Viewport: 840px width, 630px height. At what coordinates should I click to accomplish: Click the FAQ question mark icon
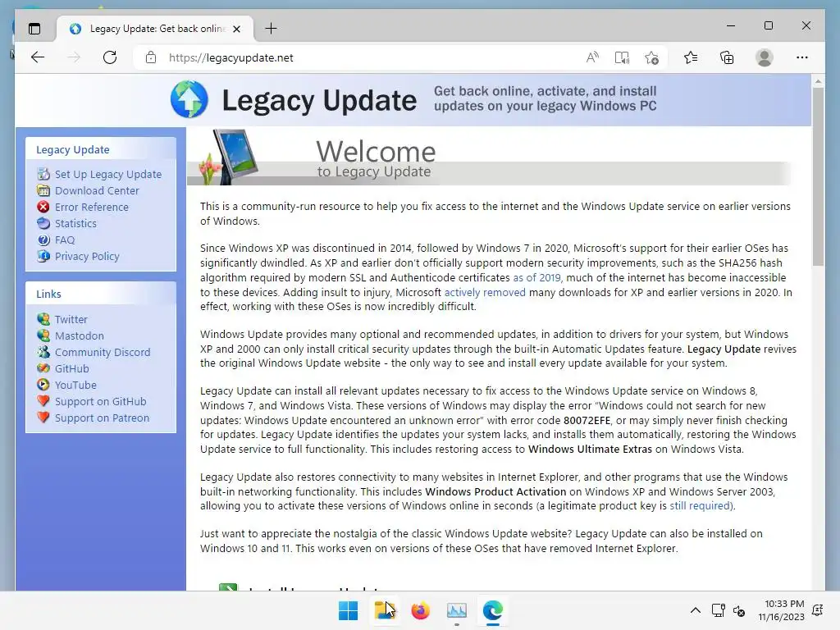tap(43, 240)
